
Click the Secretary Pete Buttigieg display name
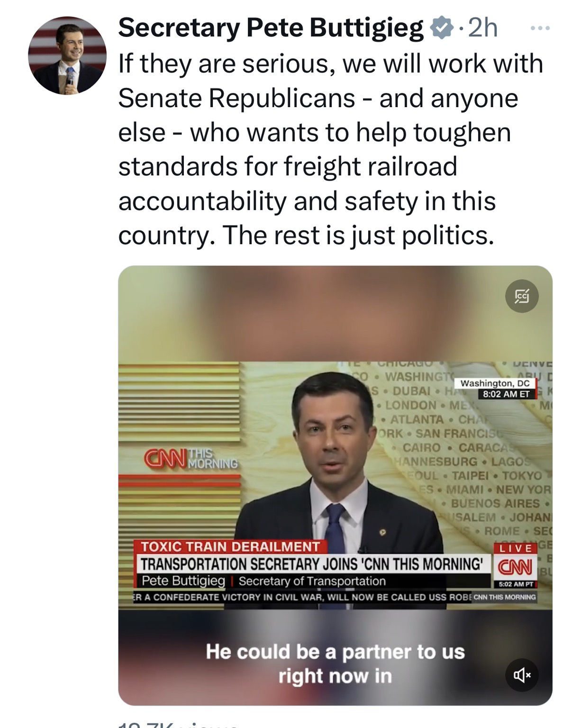coord(271,28)
